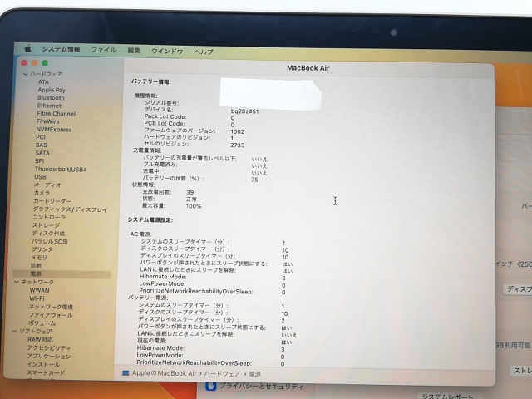
Task: Select コントローラ in the sidebar
Action: pos(49,217)
